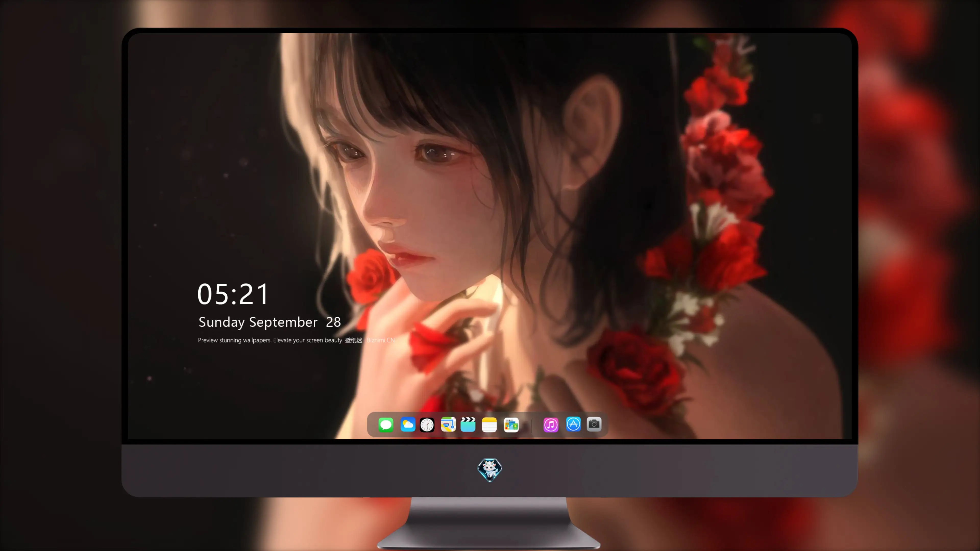980x551 pixels.
Task: Launch the Videos clapperboard app
Action: pos(468,424)
